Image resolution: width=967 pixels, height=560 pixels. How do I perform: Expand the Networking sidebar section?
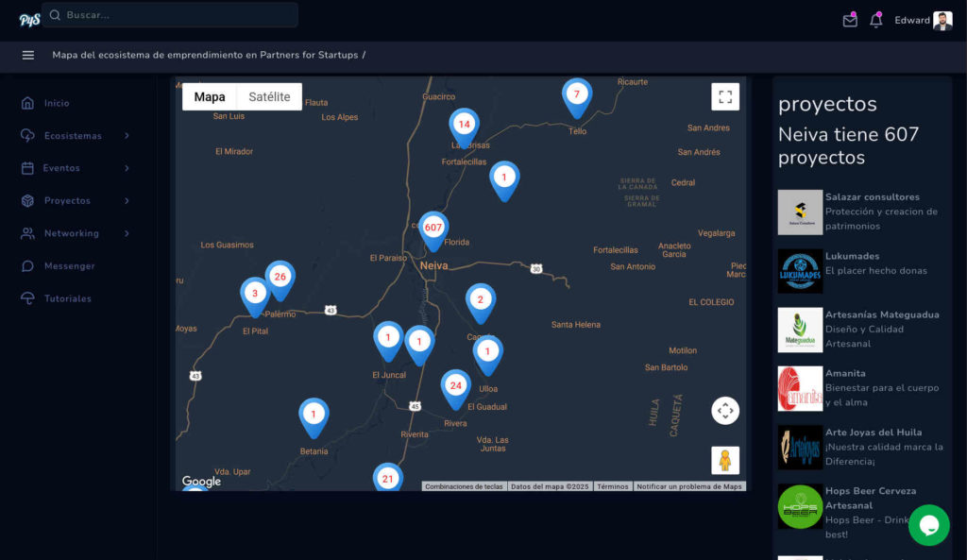(x=74, y=233)
